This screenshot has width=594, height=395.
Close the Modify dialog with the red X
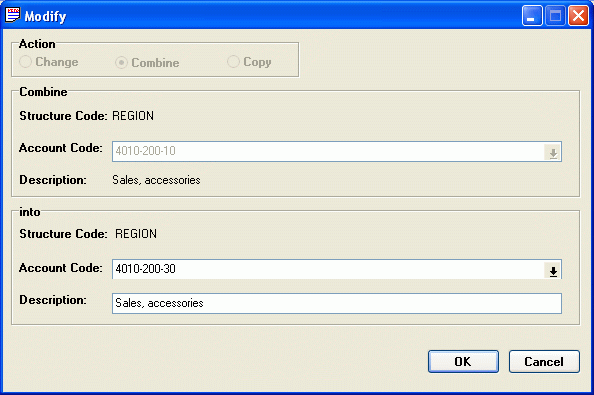[x=578, y=16]
